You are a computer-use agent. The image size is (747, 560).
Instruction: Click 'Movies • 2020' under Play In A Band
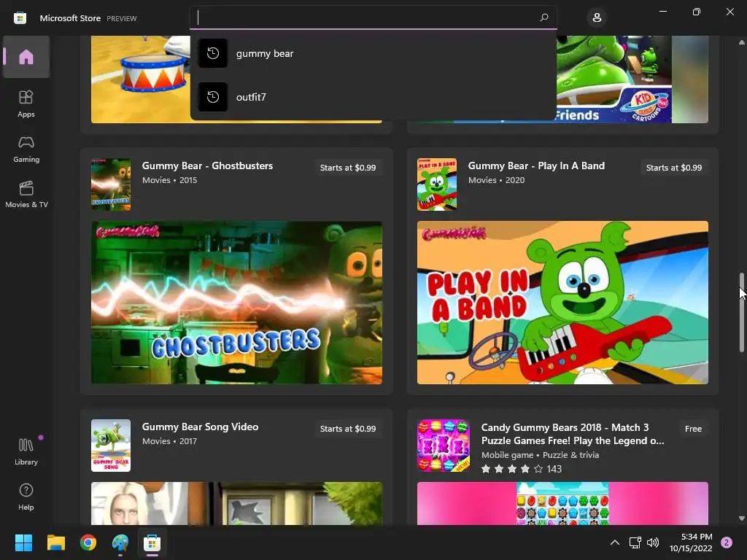coord(496,180)
